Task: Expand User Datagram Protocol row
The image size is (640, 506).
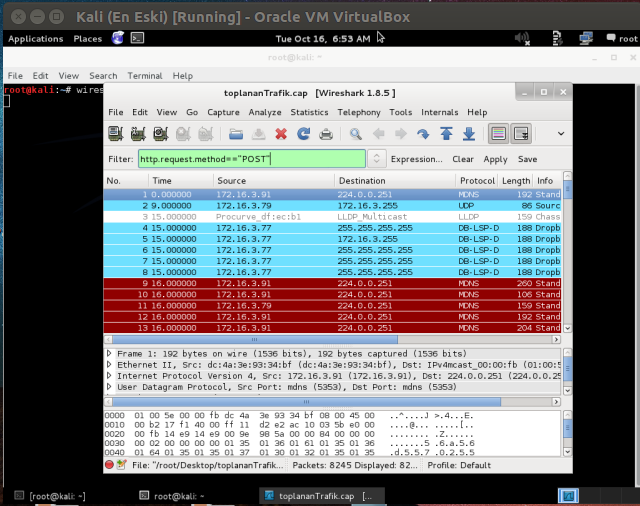Action: point(109,386)
